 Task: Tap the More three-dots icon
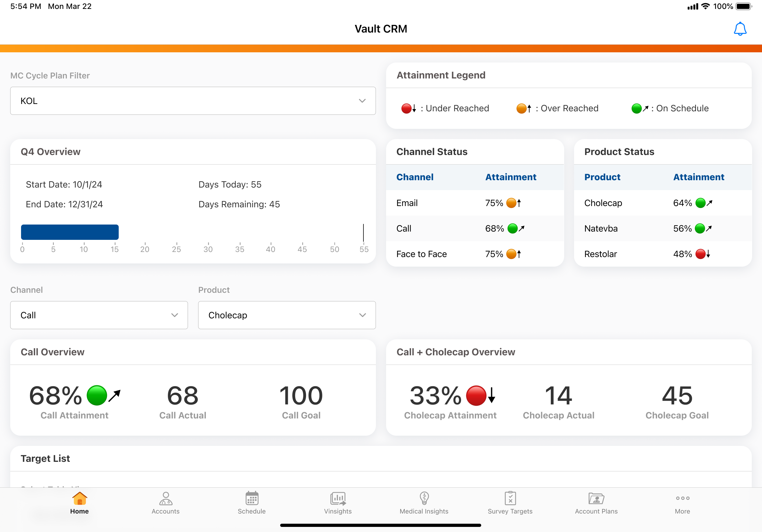[x=682, y=498]
